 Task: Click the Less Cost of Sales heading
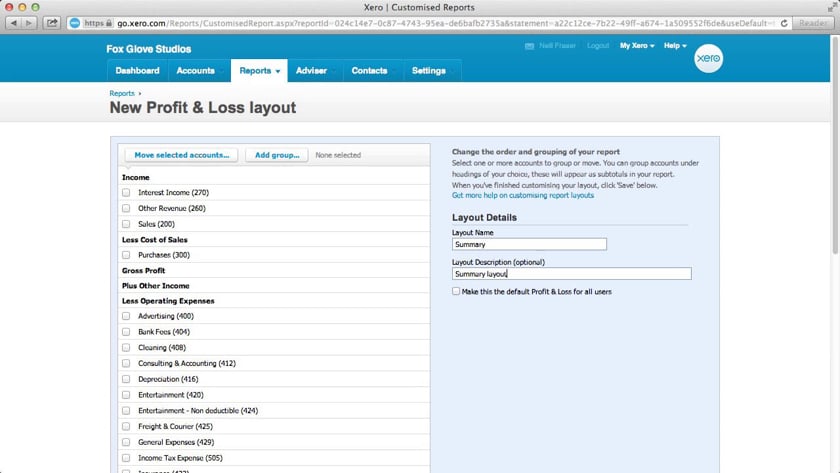155,240
